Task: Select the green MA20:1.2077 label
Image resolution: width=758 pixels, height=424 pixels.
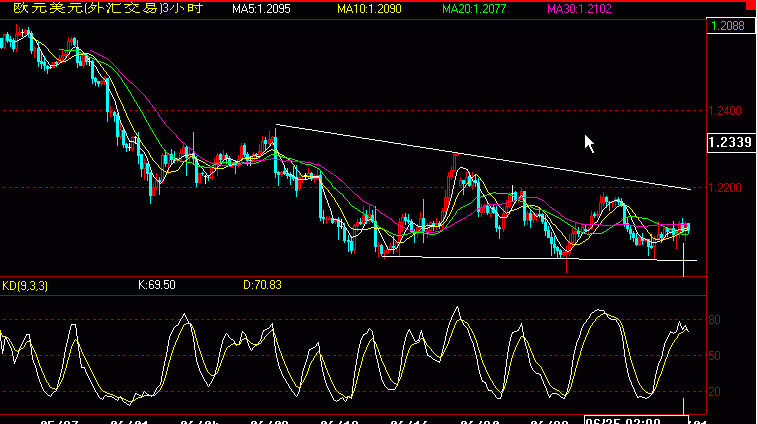Action: [474, 9]
